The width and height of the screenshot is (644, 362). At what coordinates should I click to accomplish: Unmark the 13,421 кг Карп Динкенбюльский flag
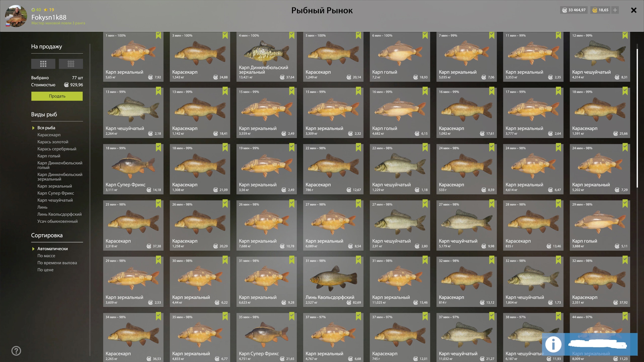click(292, 35)
